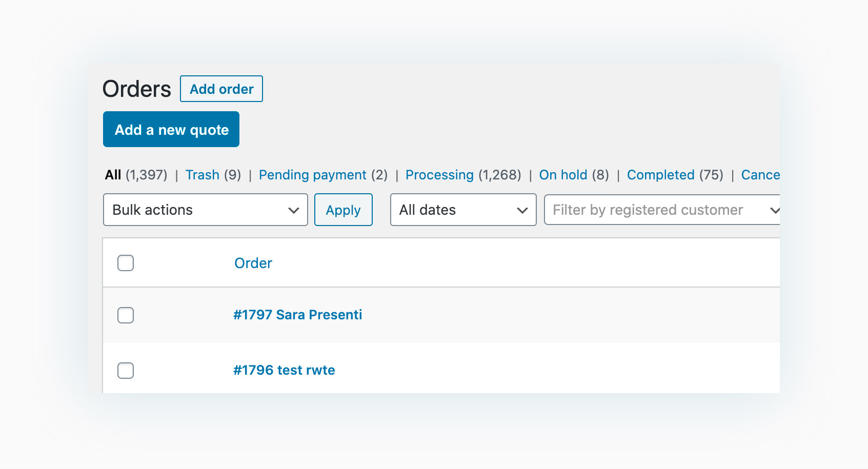Screen dimensions: 868x469
Task: Click the Add order button
Action: (x=221, y=89)
